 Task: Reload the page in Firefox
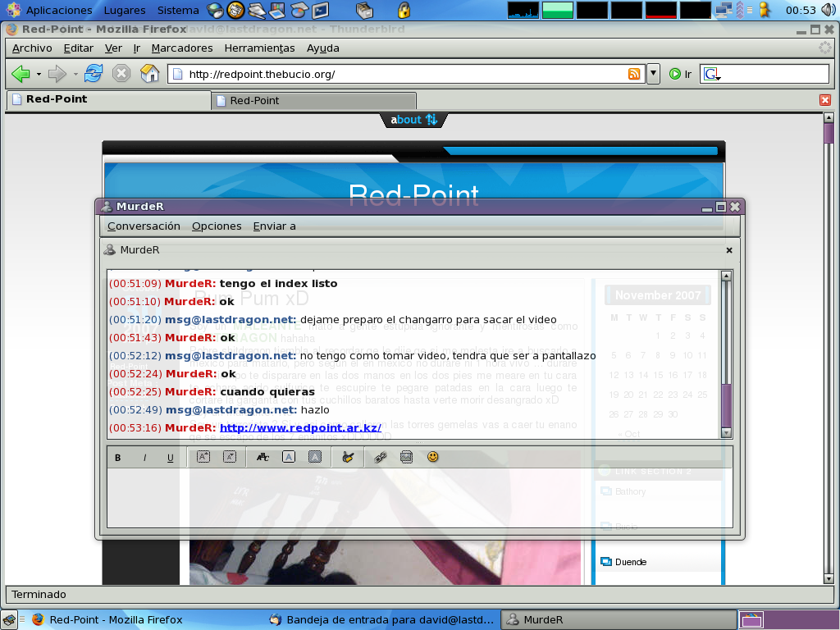pos(94,74)
